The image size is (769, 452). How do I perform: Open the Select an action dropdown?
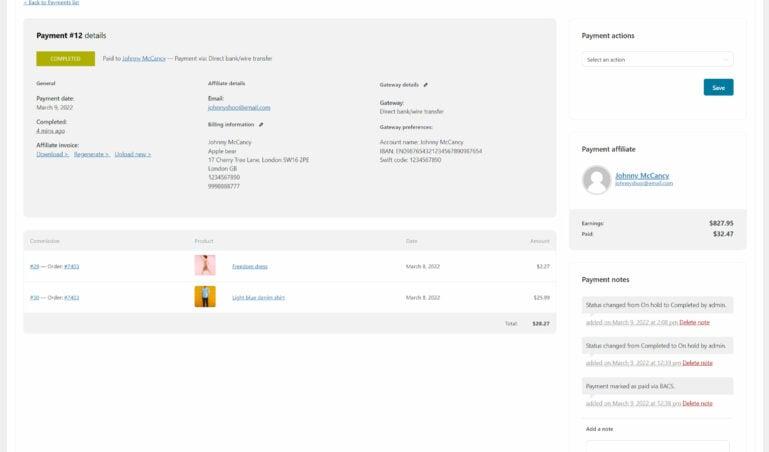pos(657,59)
